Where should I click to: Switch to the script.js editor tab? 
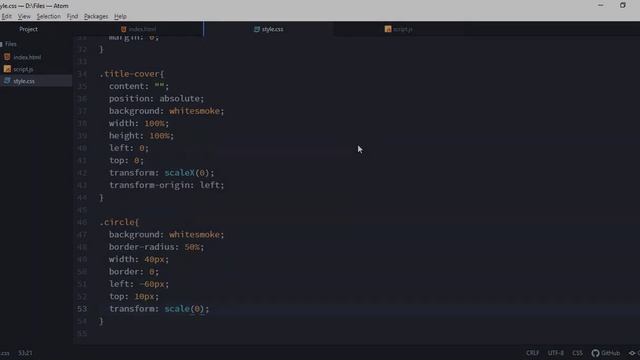[398, 29]
